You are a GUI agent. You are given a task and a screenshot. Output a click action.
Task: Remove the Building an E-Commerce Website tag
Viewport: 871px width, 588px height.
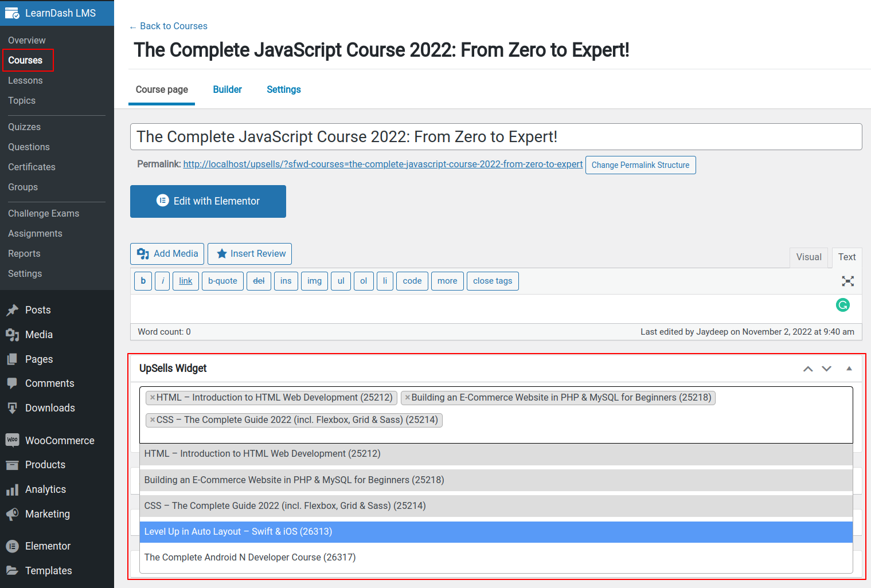[407, 398]
